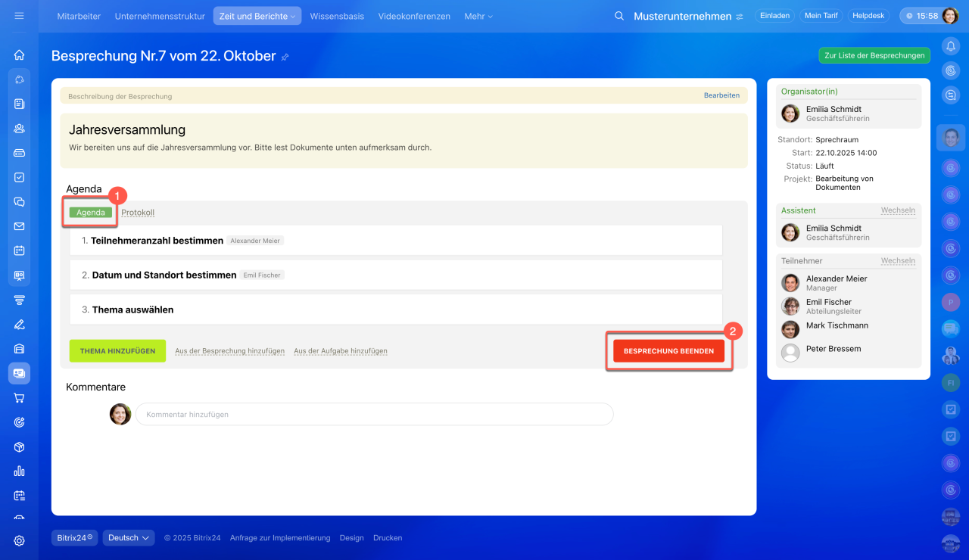Click the switch icon beside Musterunternehmen
969x560 pixels.
739,17
